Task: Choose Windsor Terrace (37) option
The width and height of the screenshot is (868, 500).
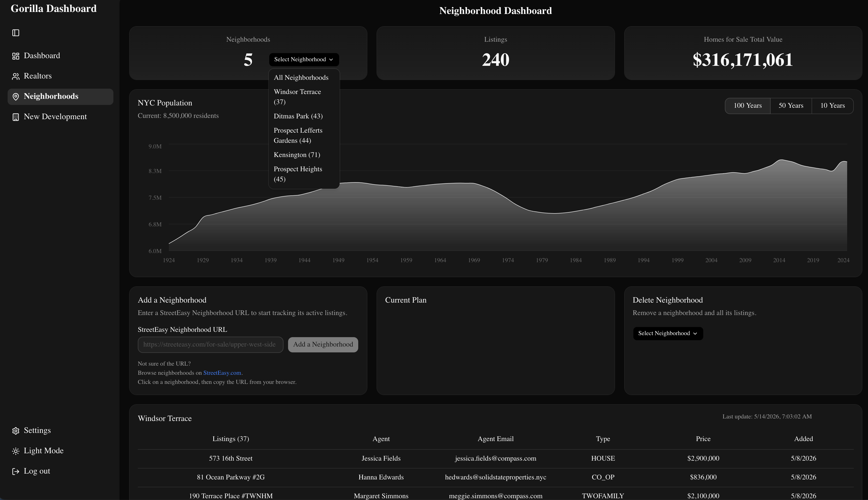Action: [304, 97]
